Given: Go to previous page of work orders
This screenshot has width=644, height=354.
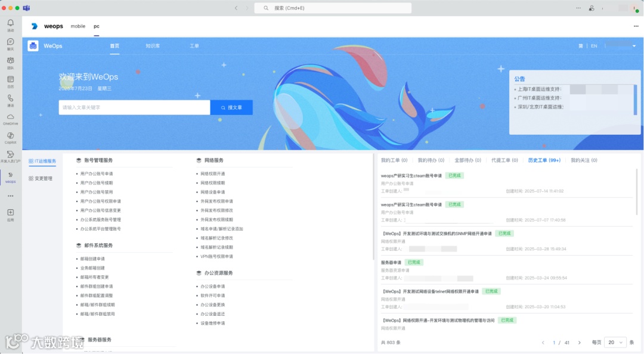Looking at the screenshot, I should coord(543,343).
